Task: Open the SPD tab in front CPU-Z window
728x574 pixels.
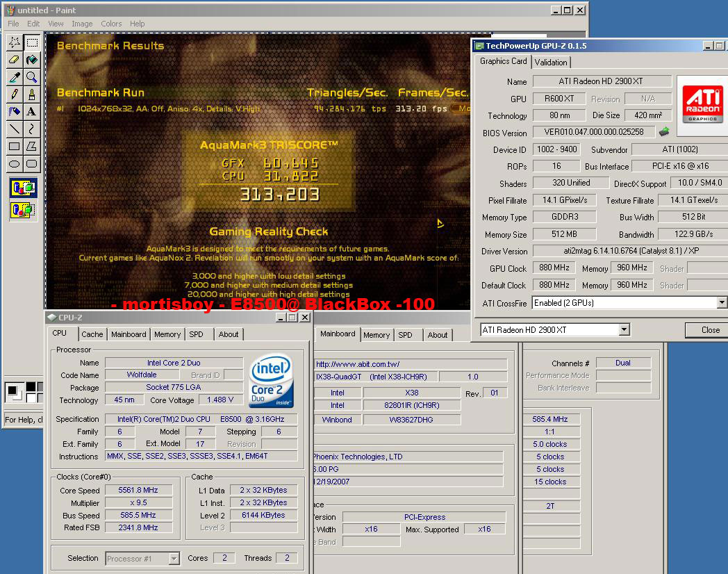Action: click(197, 334)
